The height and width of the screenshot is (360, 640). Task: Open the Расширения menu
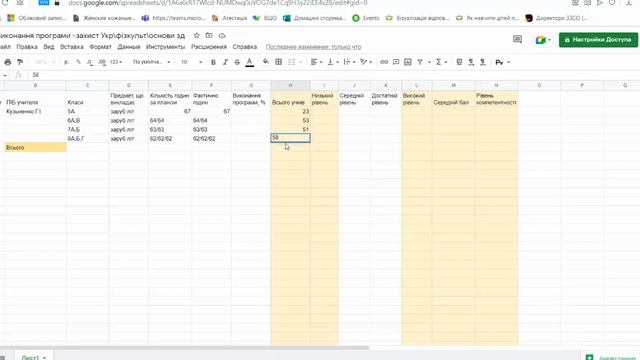tap(209, 47)
